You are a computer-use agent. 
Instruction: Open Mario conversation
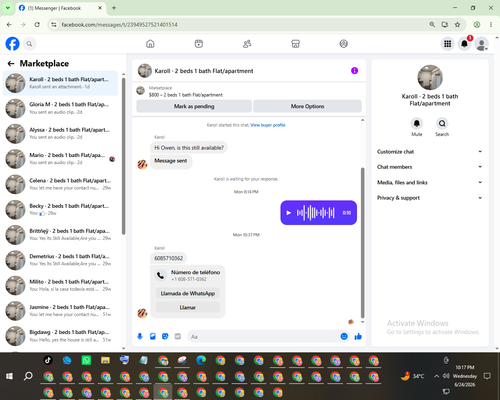pos(60,159)
